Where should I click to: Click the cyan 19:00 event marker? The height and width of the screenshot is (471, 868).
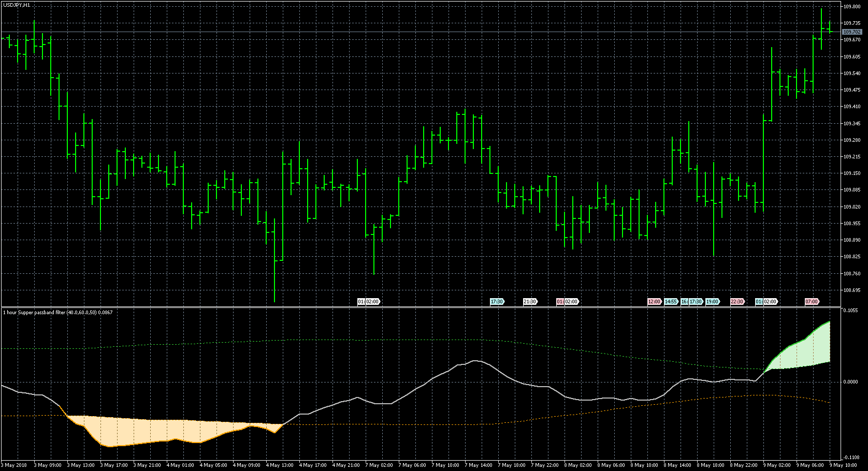(x=713, y=301)
